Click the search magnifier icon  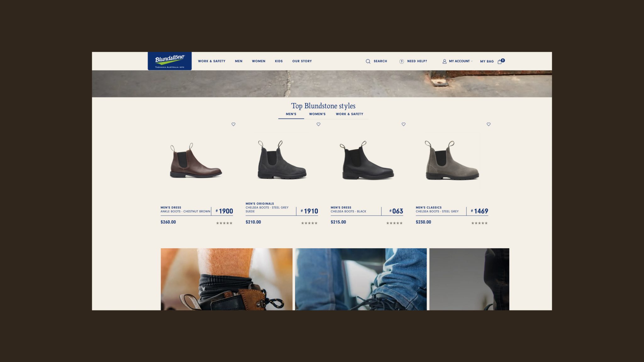click(x=368, y=61)
